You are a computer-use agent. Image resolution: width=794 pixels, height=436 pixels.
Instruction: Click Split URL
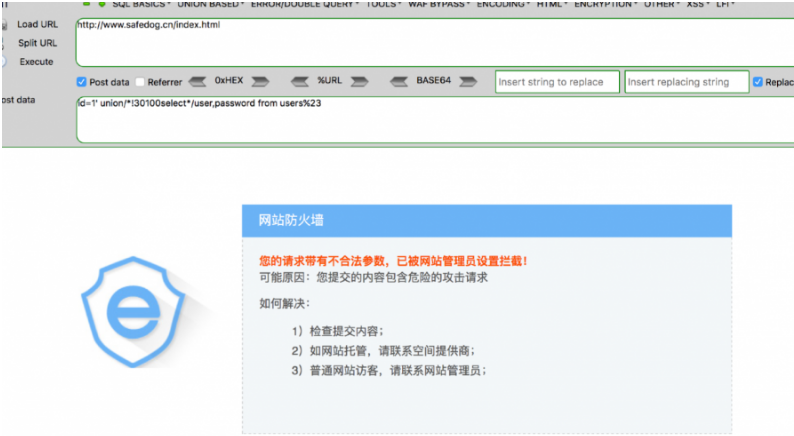pos(37,43)
